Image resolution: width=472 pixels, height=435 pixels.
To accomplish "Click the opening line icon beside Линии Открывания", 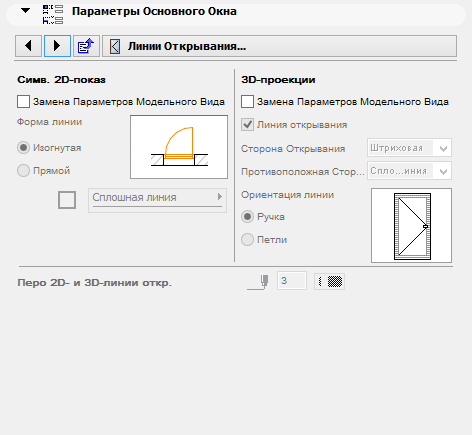I will tap(115, 46).
